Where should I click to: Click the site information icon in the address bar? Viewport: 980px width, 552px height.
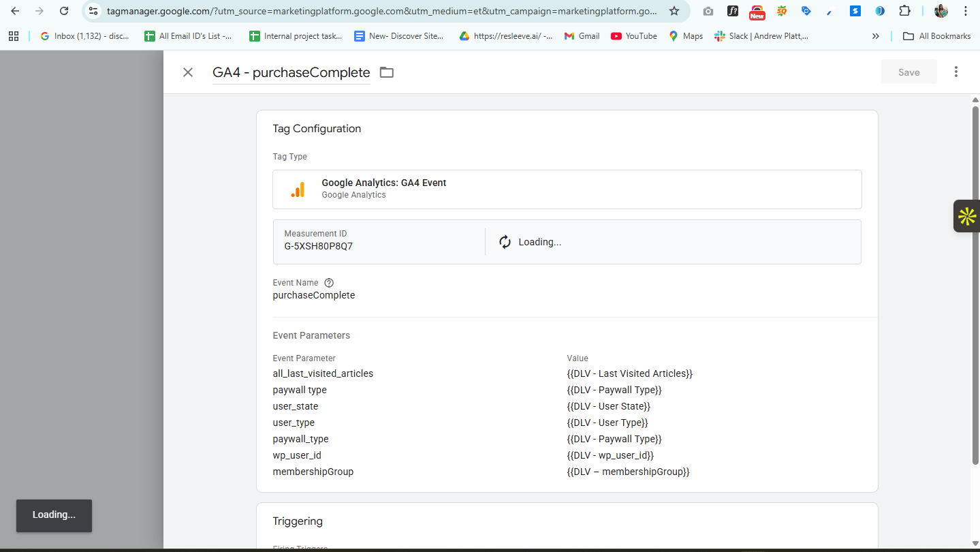tap(94, 11)
